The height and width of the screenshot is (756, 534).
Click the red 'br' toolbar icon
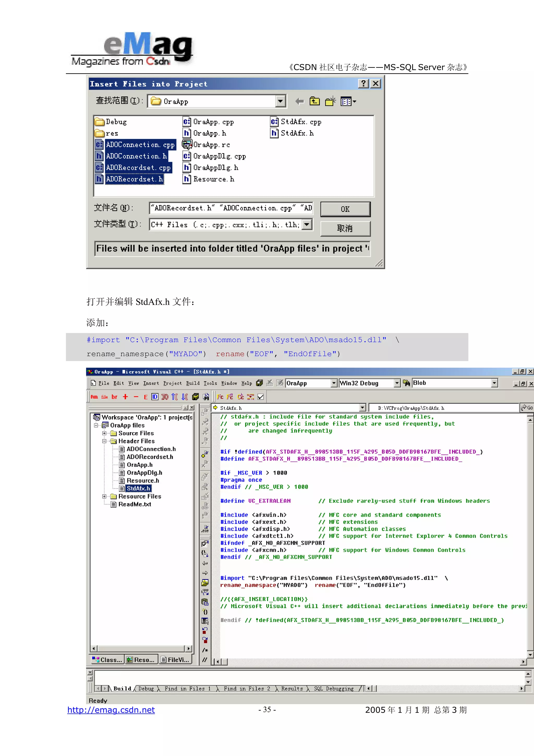coord(114,397)
